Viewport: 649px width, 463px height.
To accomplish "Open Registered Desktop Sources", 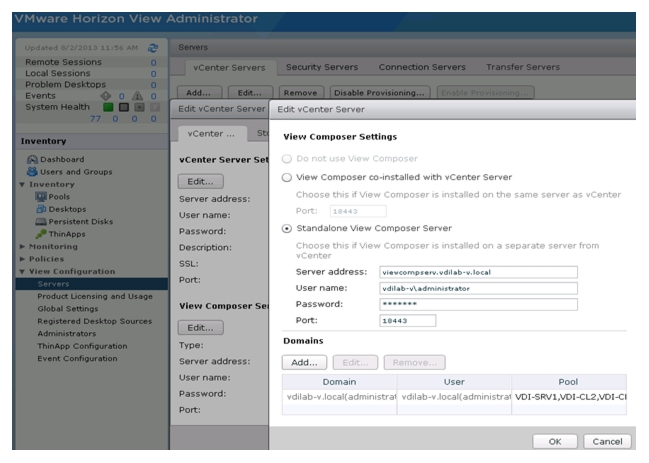I will (x=94, y=321).
